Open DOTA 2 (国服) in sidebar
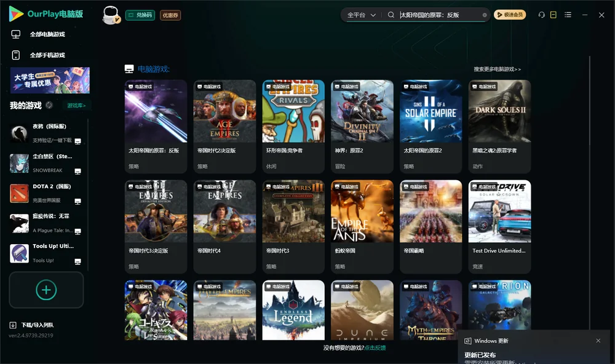The width and height of the screenshot is (615, 364). pyautogui.click(x=46, y=193)
